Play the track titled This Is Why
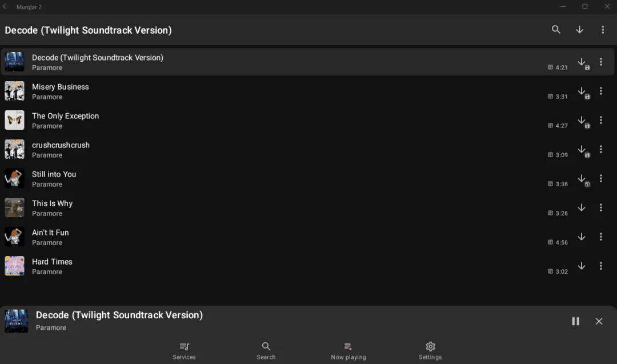 click(x=53, y=203)
